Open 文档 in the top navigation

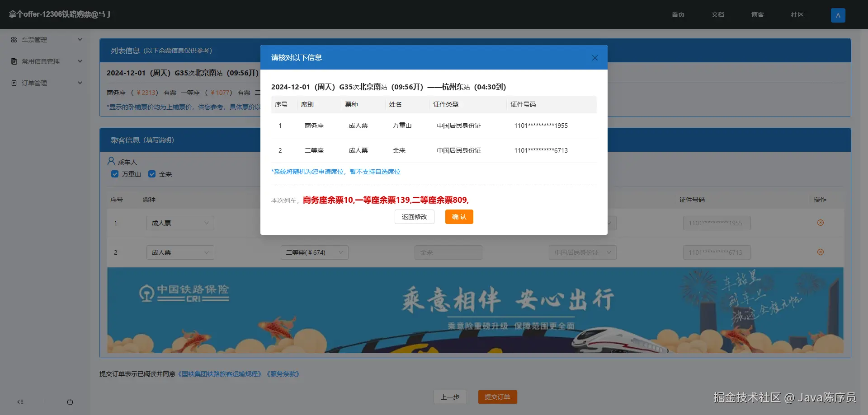[717, 14]
